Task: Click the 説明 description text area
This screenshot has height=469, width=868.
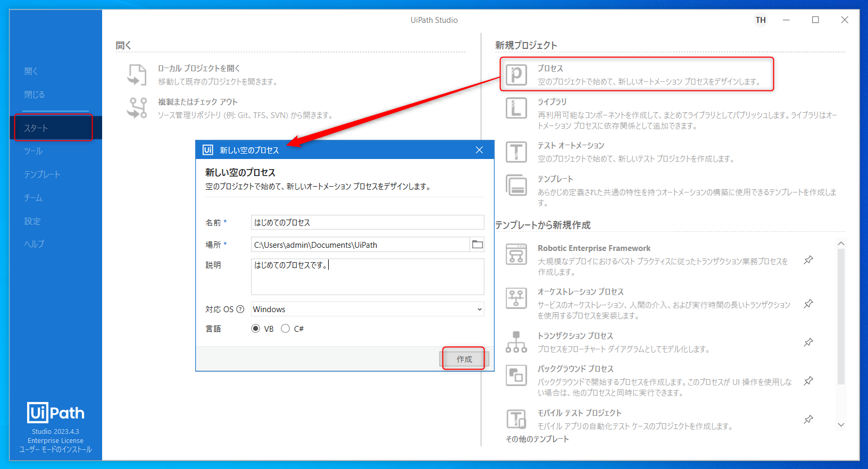Action: point(368,277)
